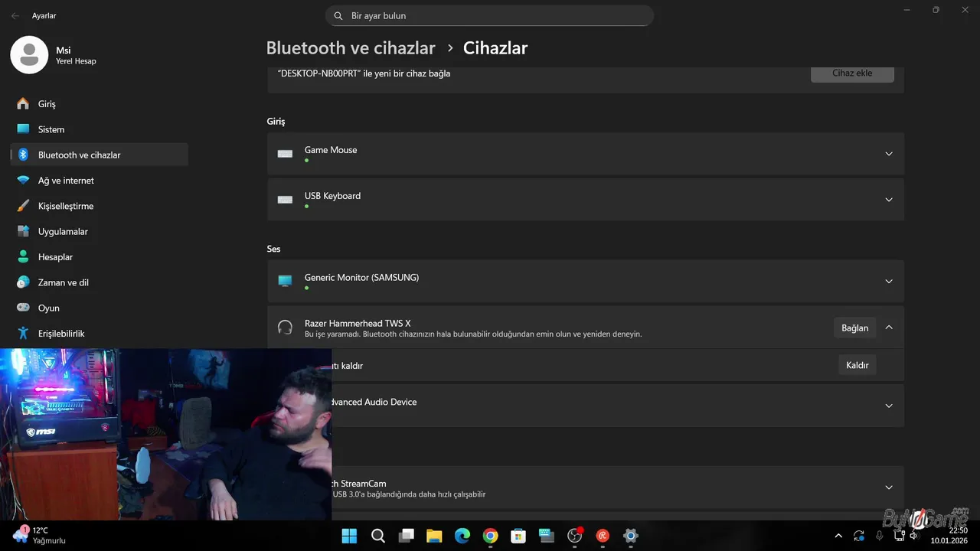Open File Explorer from the taskbar

[434, 536]
